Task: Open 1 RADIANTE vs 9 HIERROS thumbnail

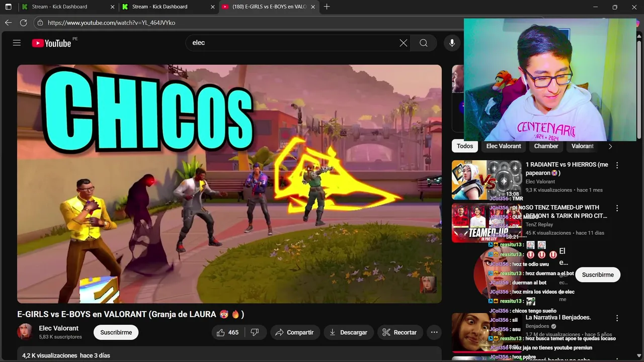Action: (487, 180)
